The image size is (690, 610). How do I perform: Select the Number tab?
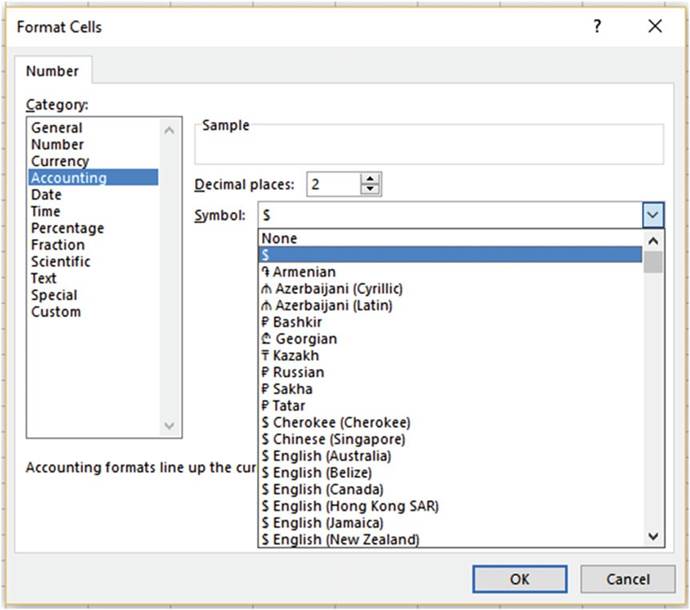coord(52,71)
